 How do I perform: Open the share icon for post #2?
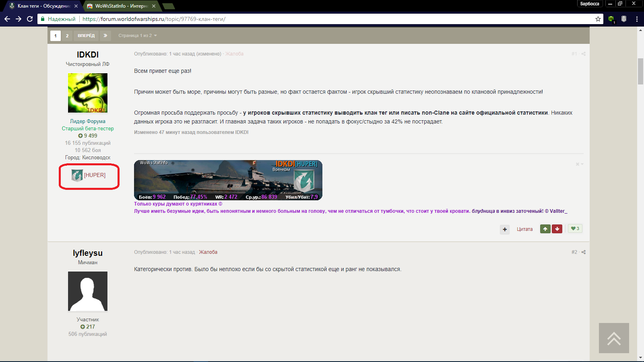(584, 252)
